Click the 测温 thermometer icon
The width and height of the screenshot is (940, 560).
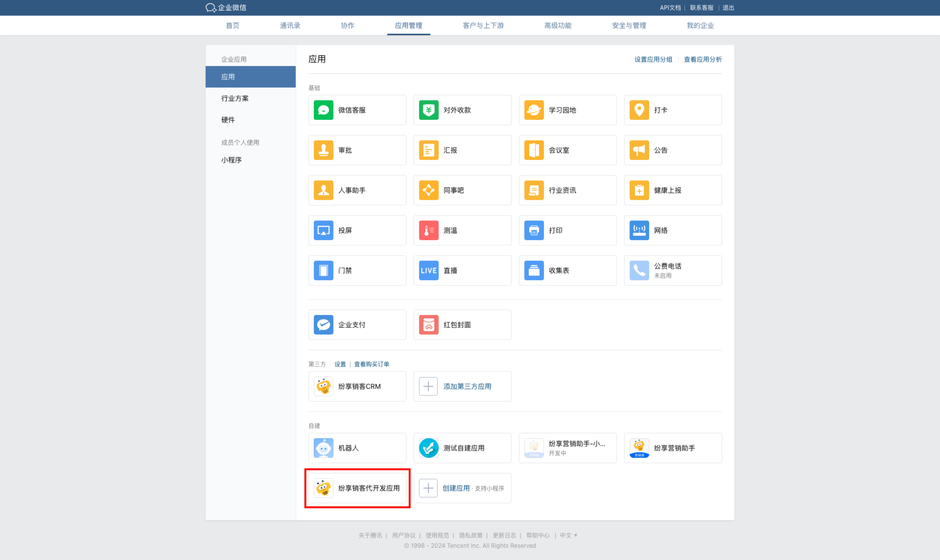[x=428, y=231]
